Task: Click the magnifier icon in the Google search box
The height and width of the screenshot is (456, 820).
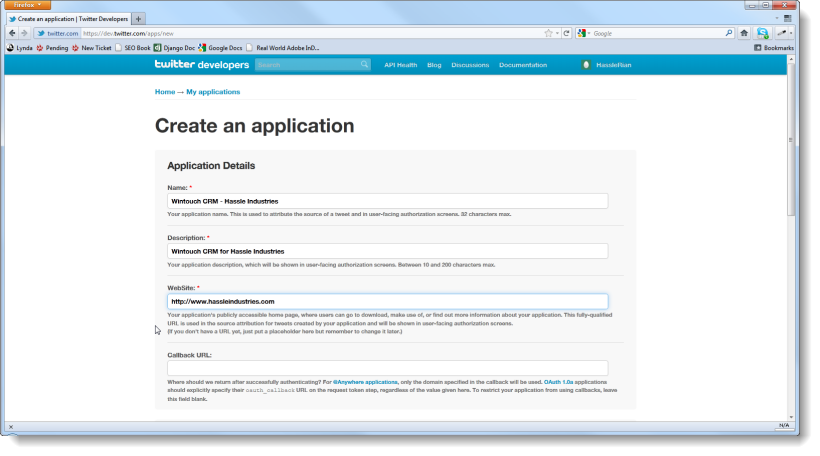Action: [728, 33]
